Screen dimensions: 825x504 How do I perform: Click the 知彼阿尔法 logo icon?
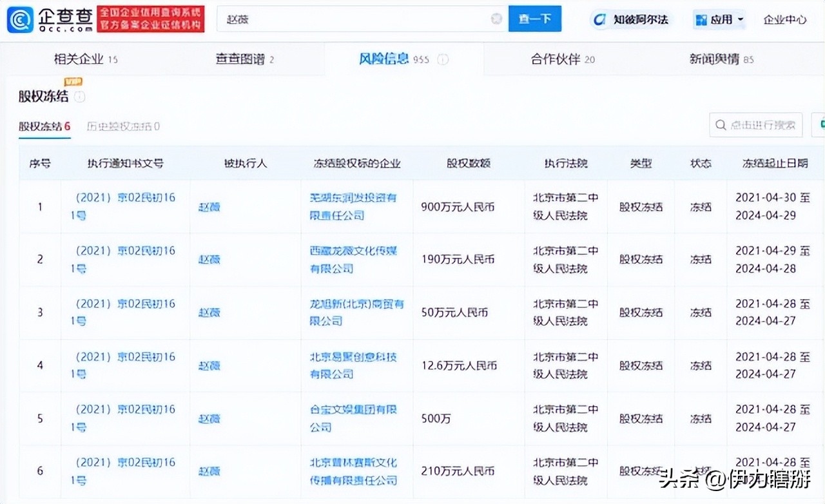click(599, 19)
